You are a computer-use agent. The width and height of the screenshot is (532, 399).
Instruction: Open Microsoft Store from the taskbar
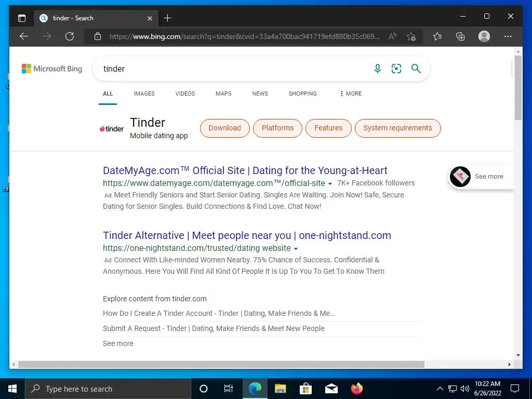[x=305, y=389]
